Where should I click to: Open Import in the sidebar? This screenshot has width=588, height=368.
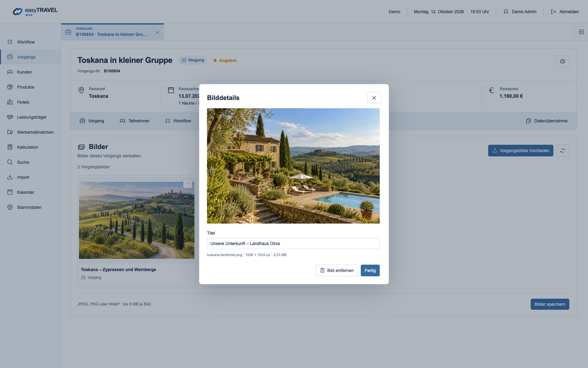(31, 177)
